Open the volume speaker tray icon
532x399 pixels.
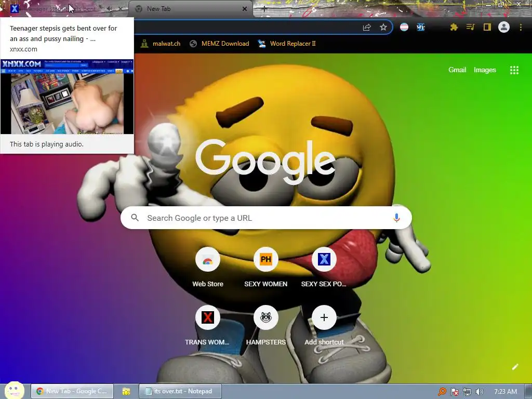point(479,392)
